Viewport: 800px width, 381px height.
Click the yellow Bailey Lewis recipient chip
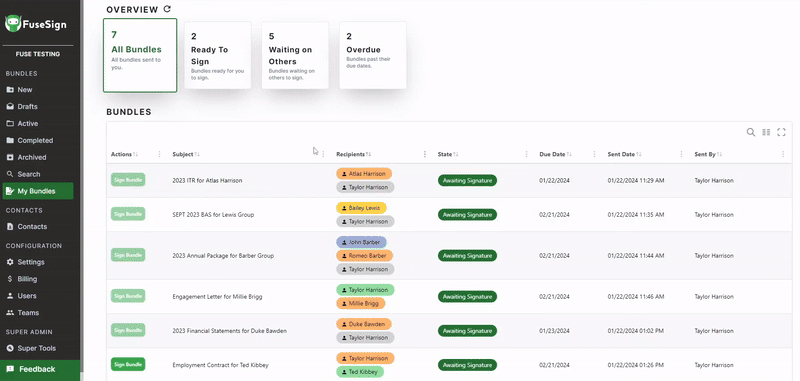coord(361,208)
